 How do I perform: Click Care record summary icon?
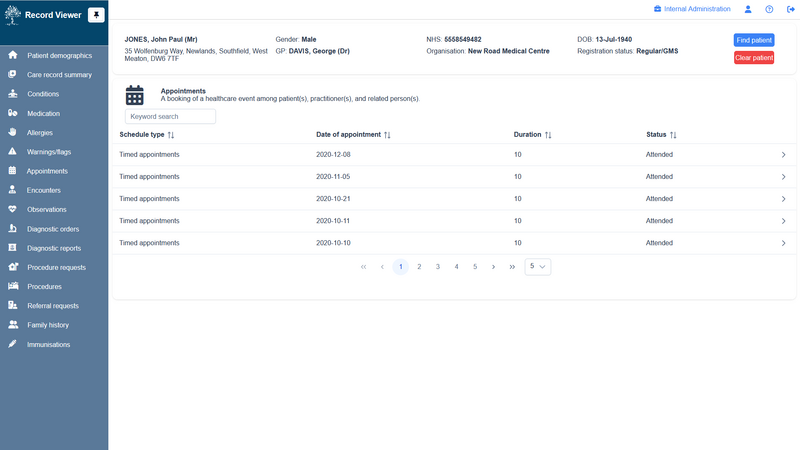coord(12,74)
